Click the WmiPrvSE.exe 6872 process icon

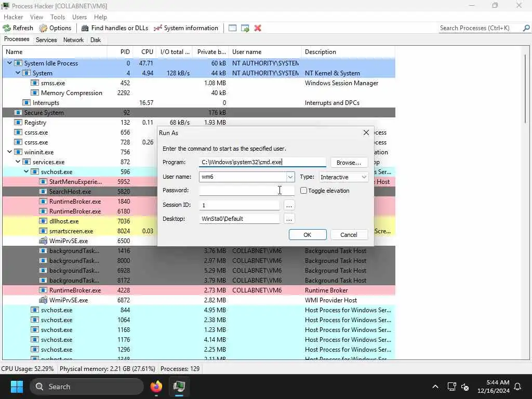click(43, 300)
